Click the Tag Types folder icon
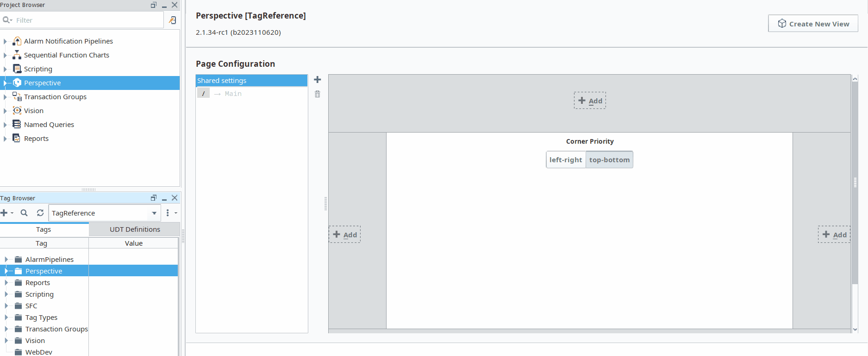868x356 pixels. 19,318
